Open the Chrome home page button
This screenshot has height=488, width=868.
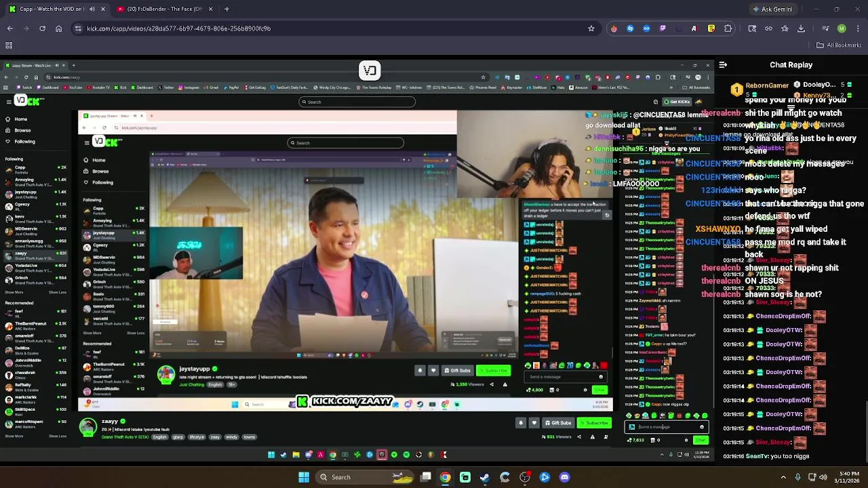[x=58, y=28]
